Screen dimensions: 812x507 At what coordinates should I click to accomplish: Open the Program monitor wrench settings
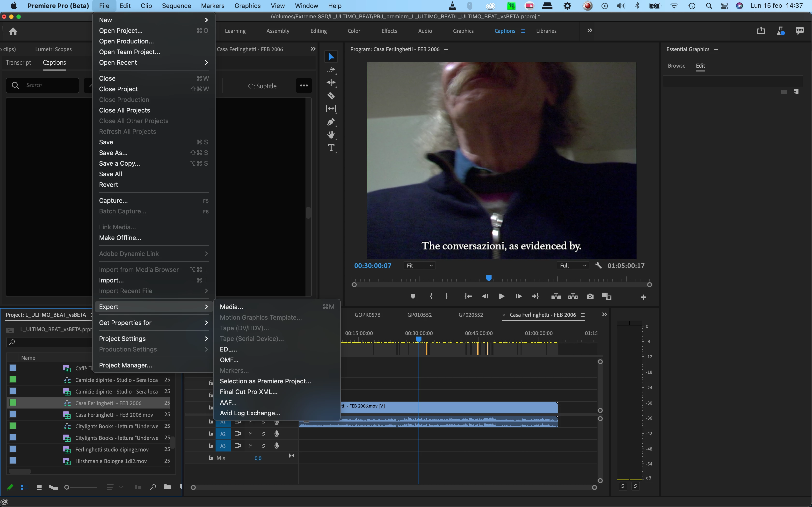(598, 265)
